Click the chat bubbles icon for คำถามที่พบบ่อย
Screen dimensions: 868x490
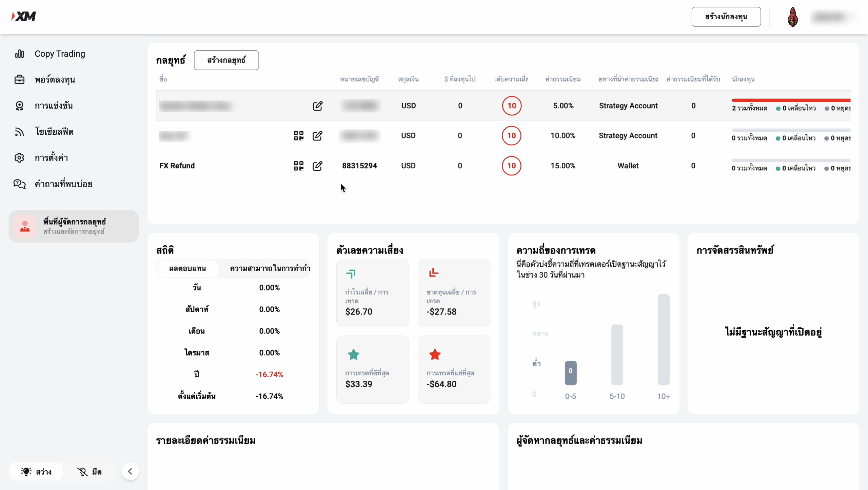point(19,184)
